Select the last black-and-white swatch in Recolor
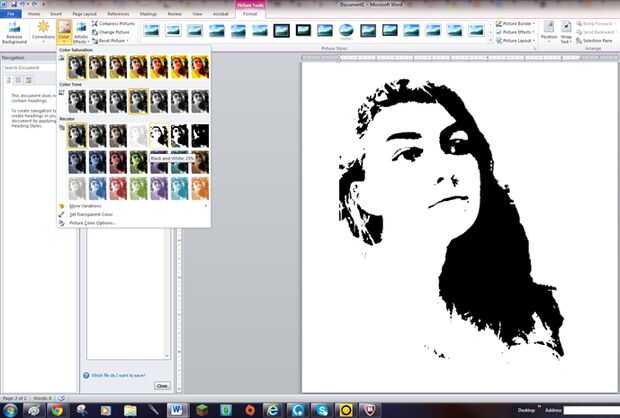The image size is (620, 418). pyautogui.click(x=200, y=136)
